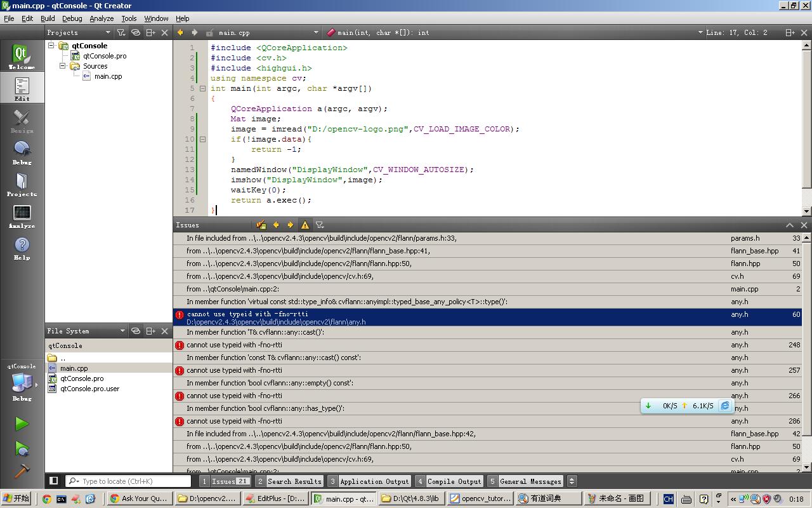Image resolution: width=812 pixels, height=508 pixels.
Task: Open the Projects panel type dropdown
Action: click(79, 32)
